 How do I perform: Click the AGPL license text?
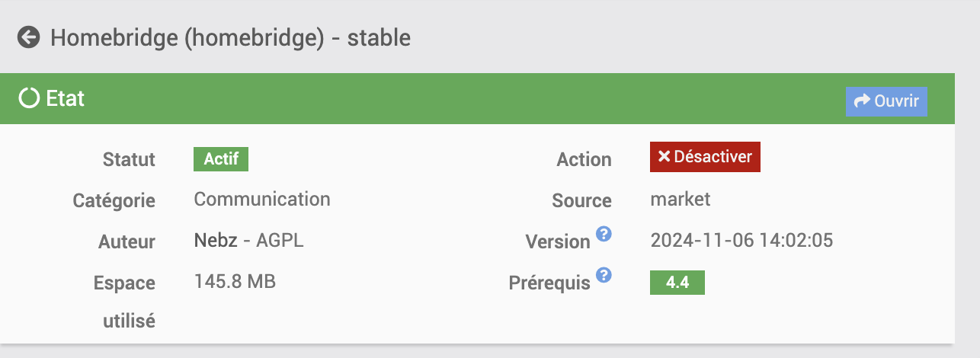280,241
